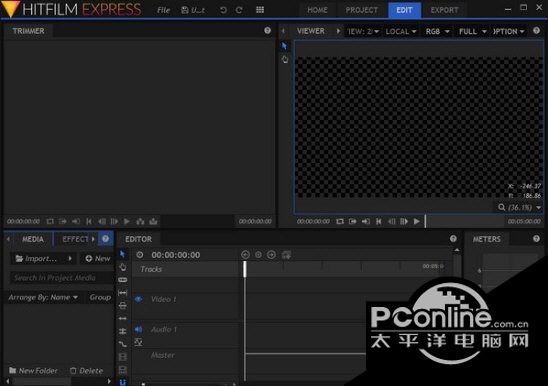Select the rate stretch tool
The height and width of the screenshot is (386, 548).
(x=123, y=344)
